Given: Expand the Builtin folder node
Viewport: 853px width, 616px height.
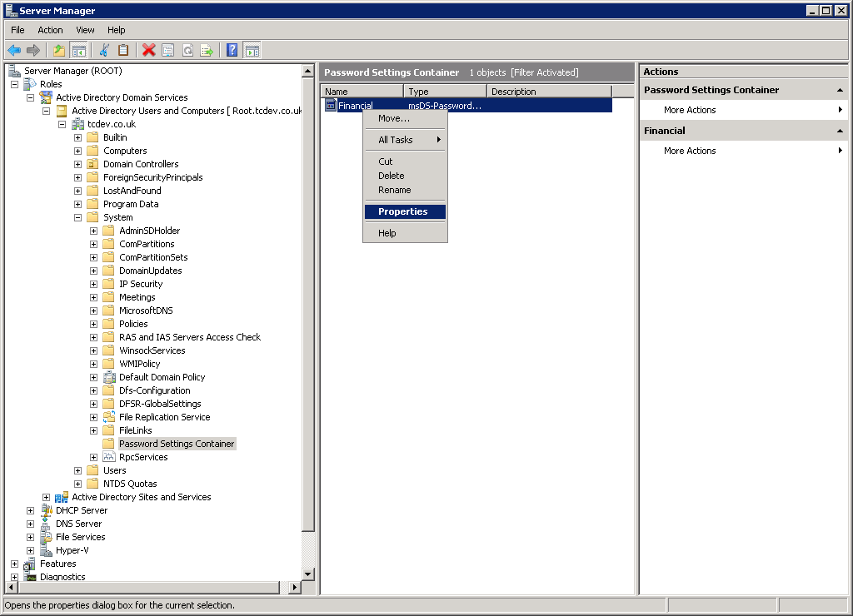Looking at the screenshot, I should point(77,137).
